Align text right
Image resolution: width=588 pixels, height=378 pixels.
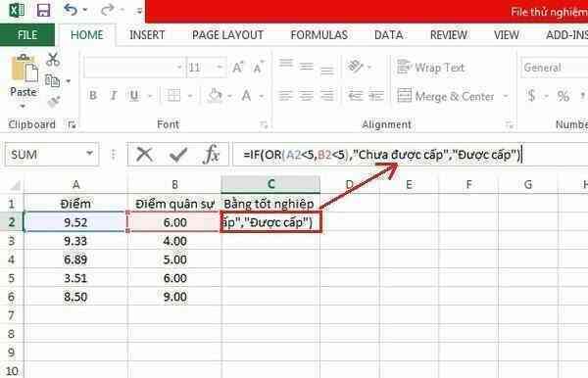pyautogui.click(x=327, y=96)
